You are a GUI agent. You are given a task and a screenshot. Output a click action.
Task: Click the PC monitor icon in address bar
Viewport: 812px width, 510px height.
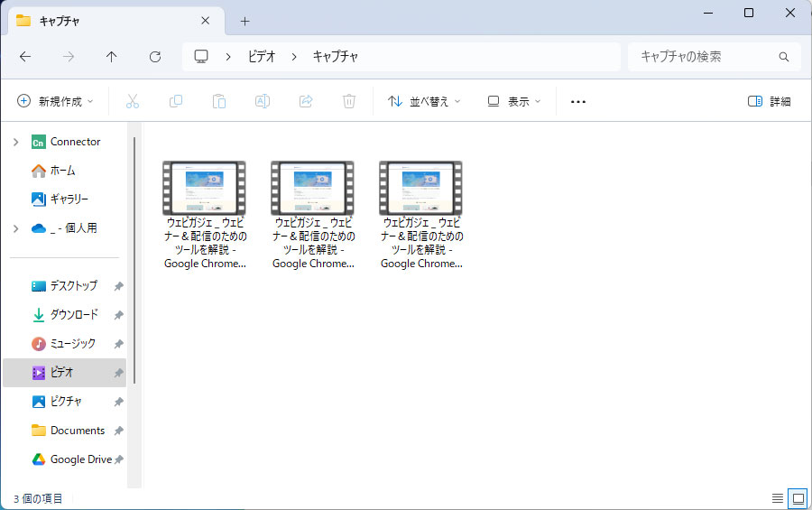click(x=201, y=57)
